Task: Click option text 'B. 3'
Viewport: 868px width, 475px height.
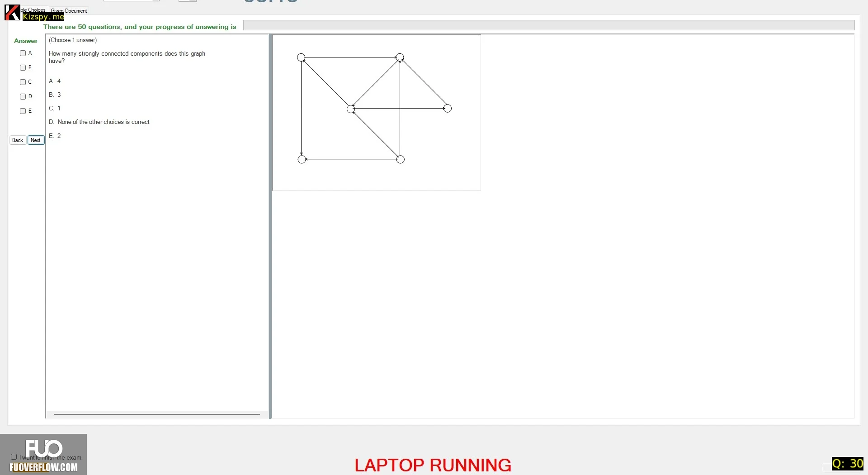Action: (x=55, y=95)
